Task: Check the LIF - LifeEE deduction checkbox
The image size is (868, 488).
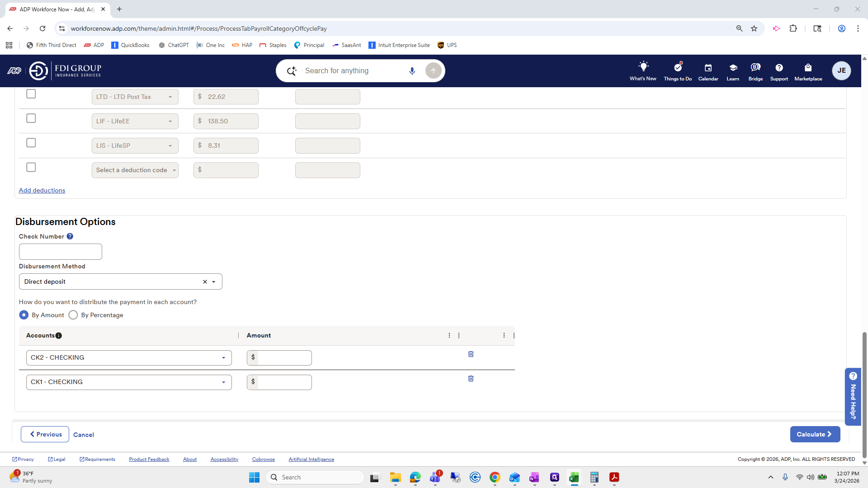Action: coord(31,118)
